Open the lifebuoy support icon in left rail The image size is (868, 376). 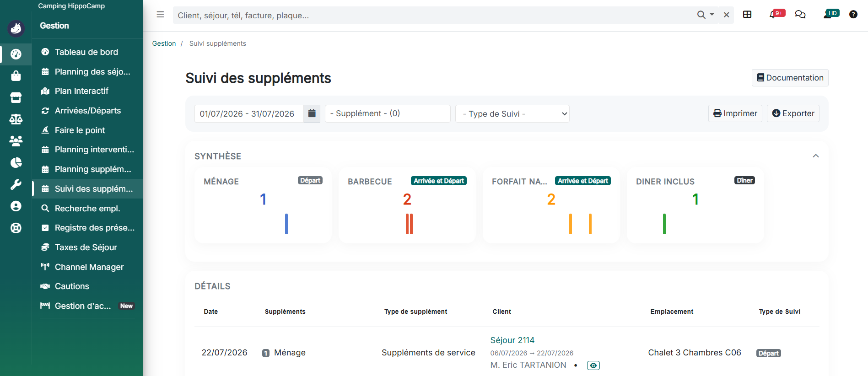16,228
